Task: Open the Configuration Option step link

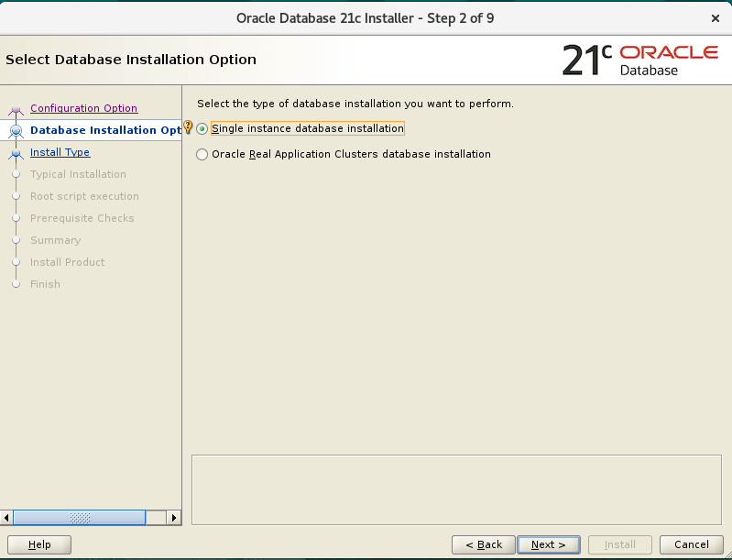Action: pos(84,108)
